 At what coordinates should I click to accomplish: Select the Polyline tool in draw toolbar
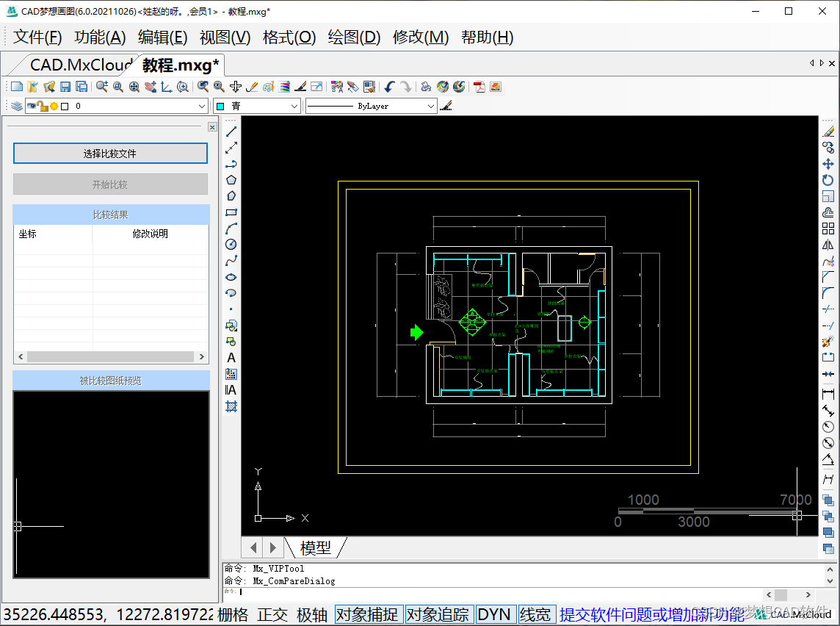(x=231, y=164)
